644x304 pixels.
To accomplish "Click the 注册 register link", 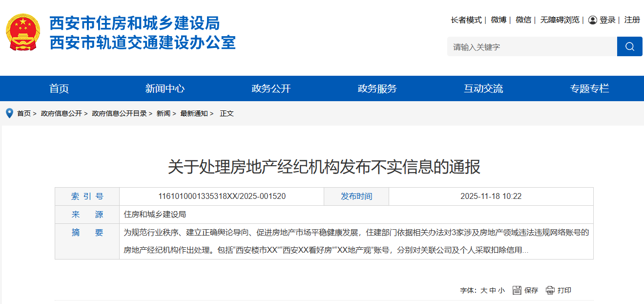I will pyautogui.click(x=632, y=20).
